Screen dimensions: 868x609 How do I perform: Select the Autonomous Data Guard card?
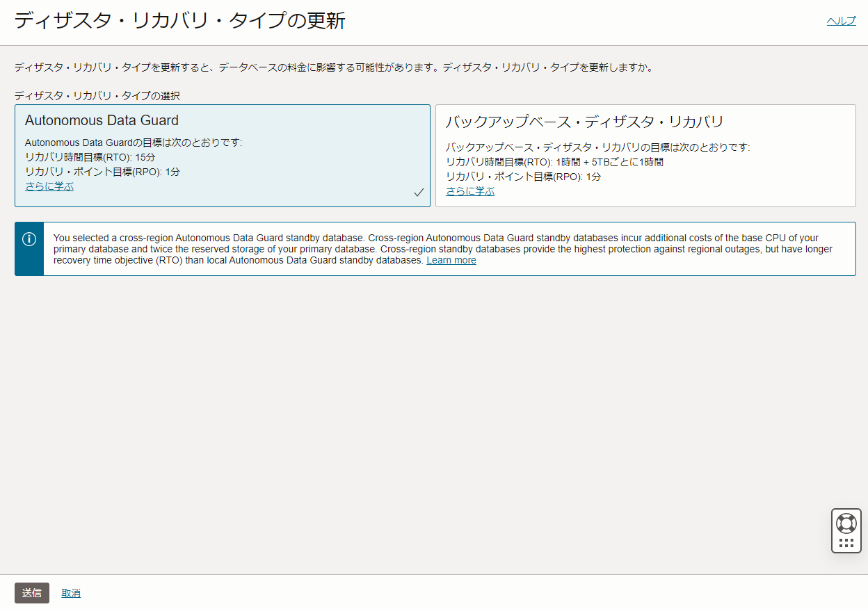[x=223, y=156]
